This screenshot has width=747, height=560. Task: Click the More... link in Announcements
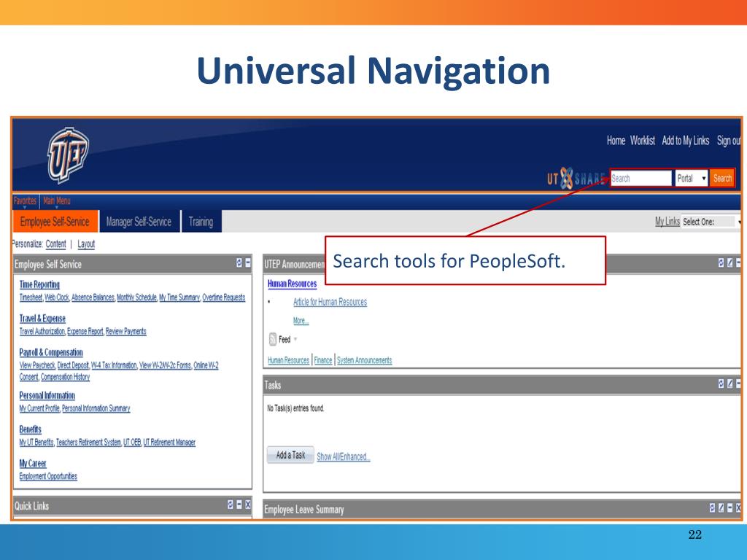[301, 321]
